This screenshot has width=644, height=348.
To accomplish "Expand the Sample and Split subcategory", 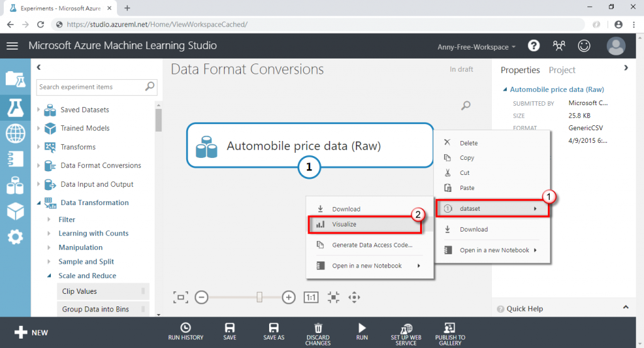I will tap(49, 262).
